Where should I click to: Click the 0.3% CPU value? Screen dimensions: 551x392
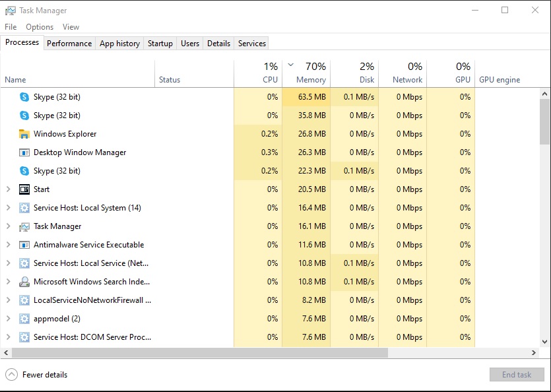click(x=269, y=152)
